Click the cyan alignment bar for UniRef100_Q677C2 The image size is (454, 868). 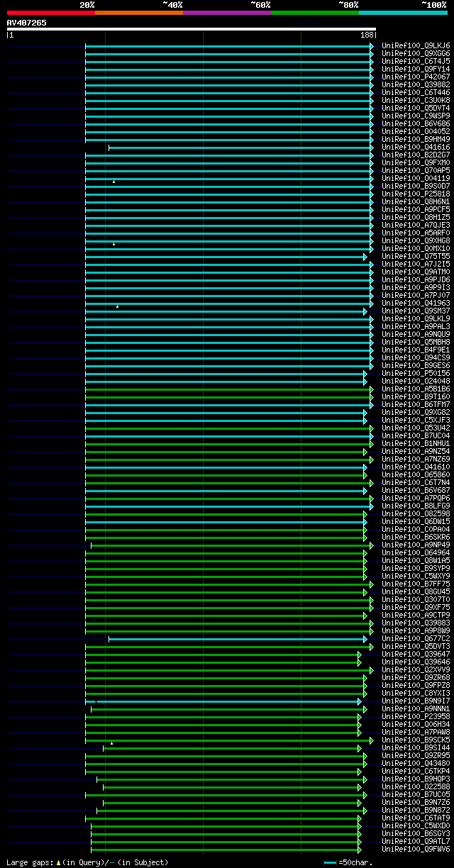click(238, 639)
